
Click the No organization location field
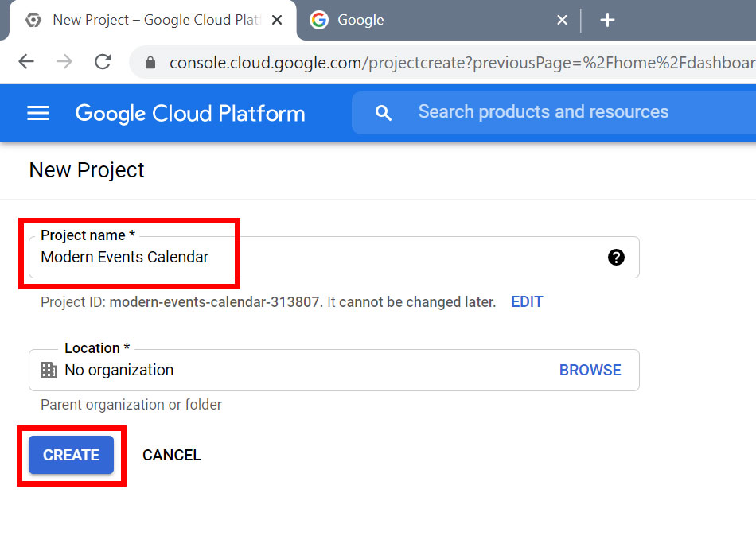(x=334, y=370)
